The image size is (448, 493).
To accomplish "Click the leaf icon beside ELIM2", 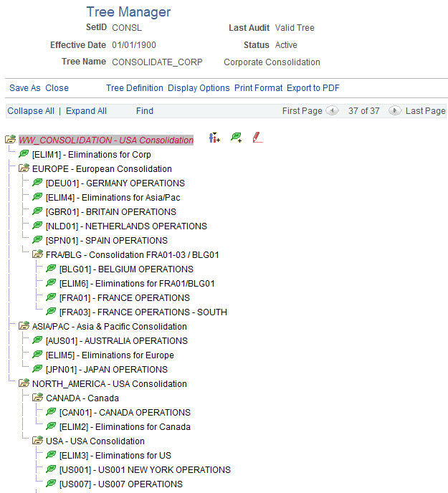I will tap(51, 426).
